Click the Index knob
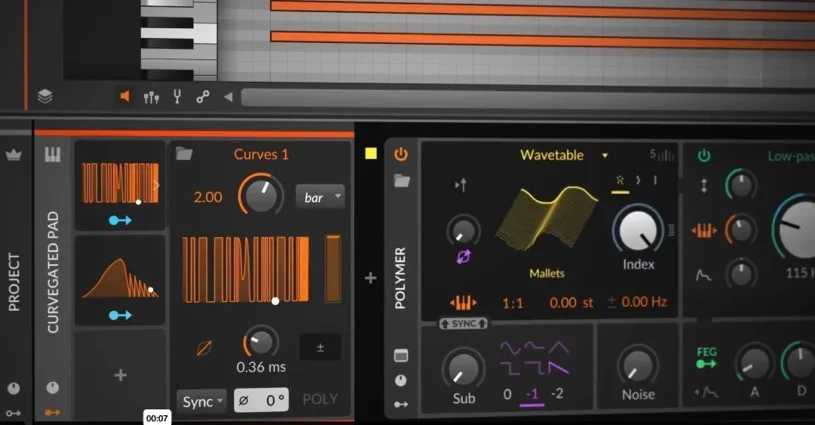Viewport: 815px width, 425px height. click(638, 230)
